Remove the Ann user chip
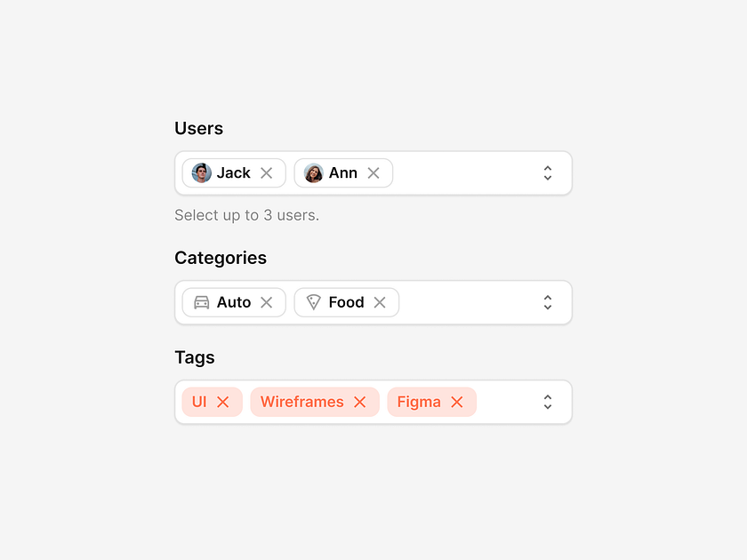 pos(373,173)
